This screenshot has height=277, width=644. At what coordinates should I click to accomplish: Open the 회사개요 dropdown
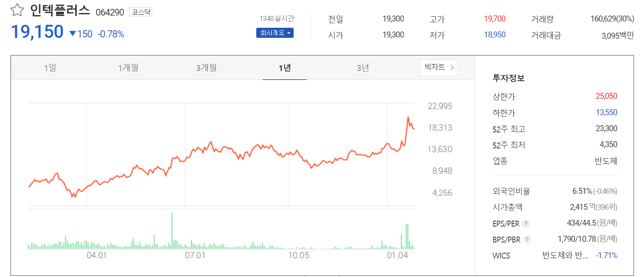275,33
